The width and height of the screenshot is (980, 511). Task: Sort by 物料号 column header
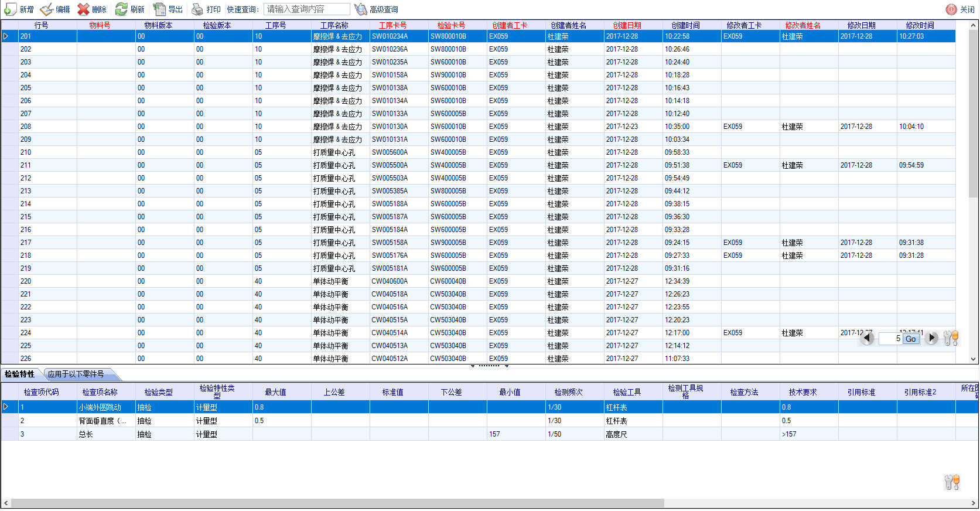tap(100, 25)
